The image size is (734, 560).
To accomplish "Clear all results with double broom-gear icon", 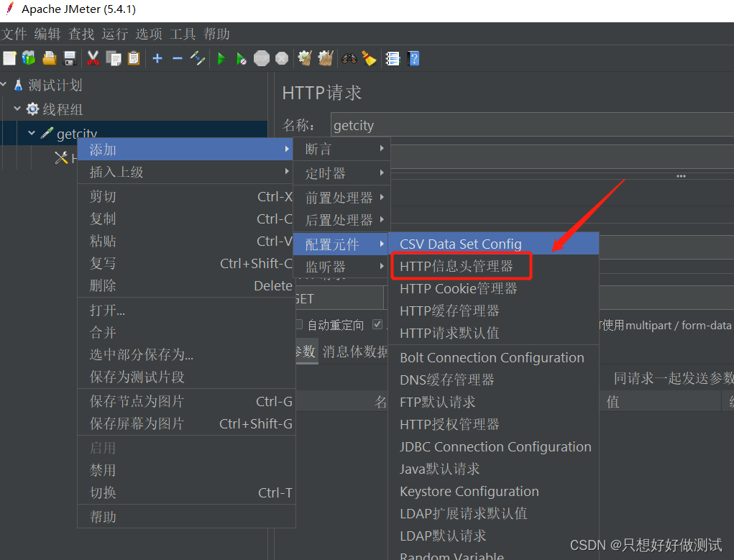I will (x=326, y=58).
